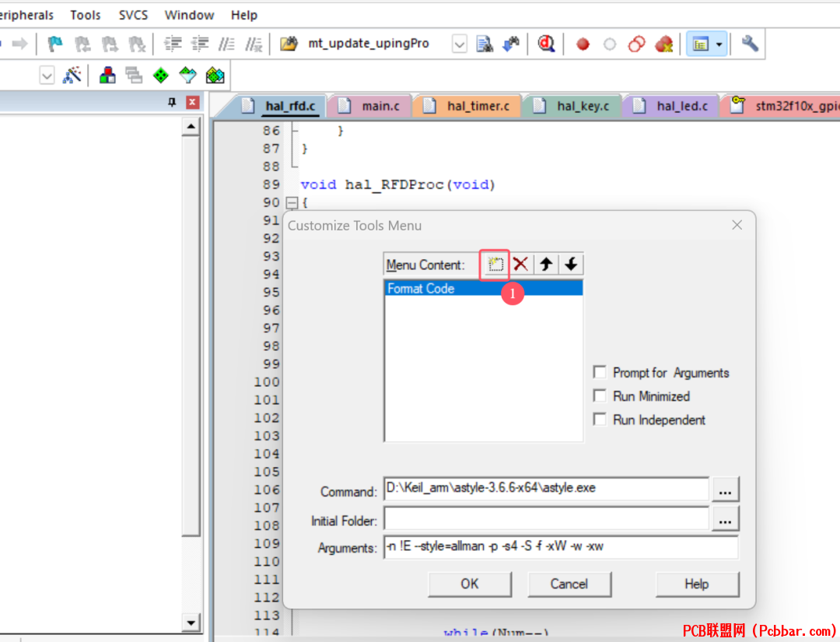This screenshot has width=840, height=642.
Task: Clear all bookmarks with the toolbar icon
Action: click(137, 44)
